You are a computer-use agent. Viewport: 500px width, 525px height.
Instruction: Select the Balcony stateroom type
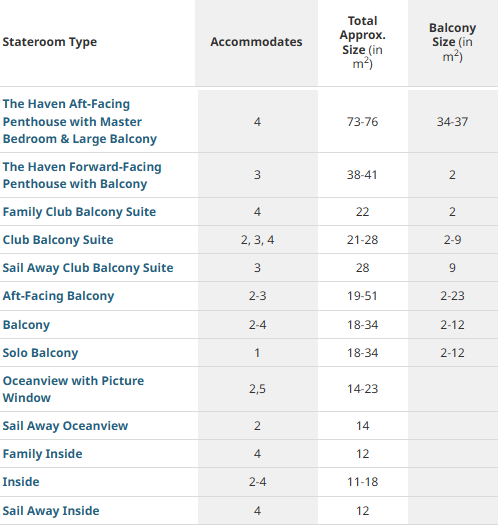coord(26,325)
